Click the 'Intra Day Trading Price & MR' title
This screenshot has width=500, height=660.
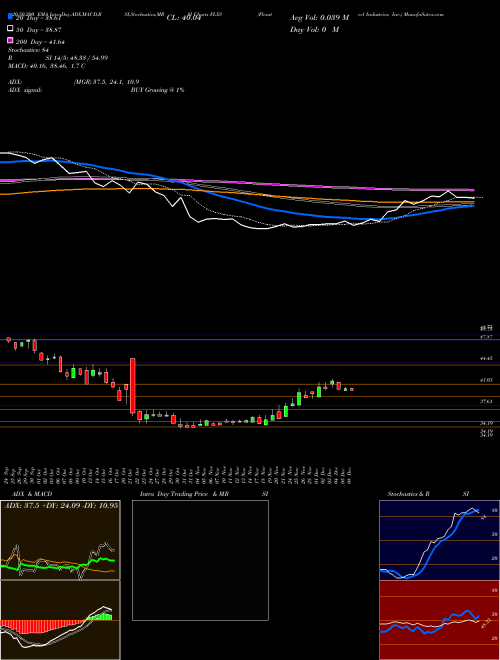(x=184, y=494)
